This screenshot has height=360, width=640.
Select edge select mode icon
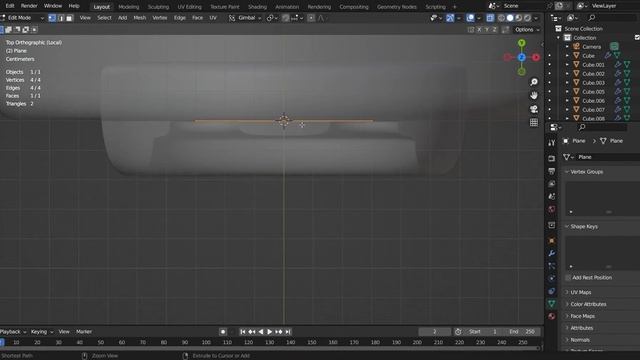pos(61,18)
